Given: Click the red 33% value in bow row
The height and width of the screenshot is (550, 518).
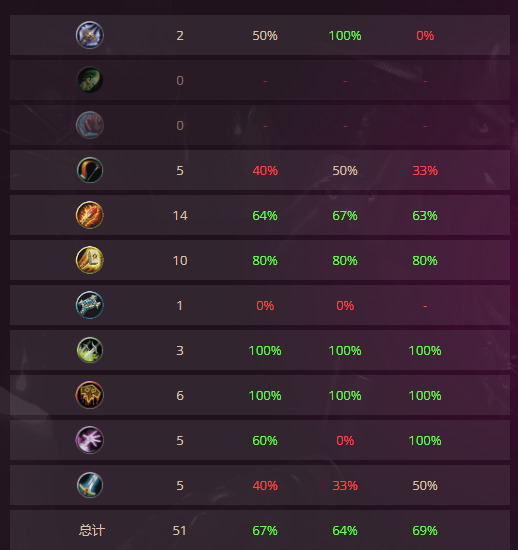Looking at the screenshot, I should click(x=425, y=170).
